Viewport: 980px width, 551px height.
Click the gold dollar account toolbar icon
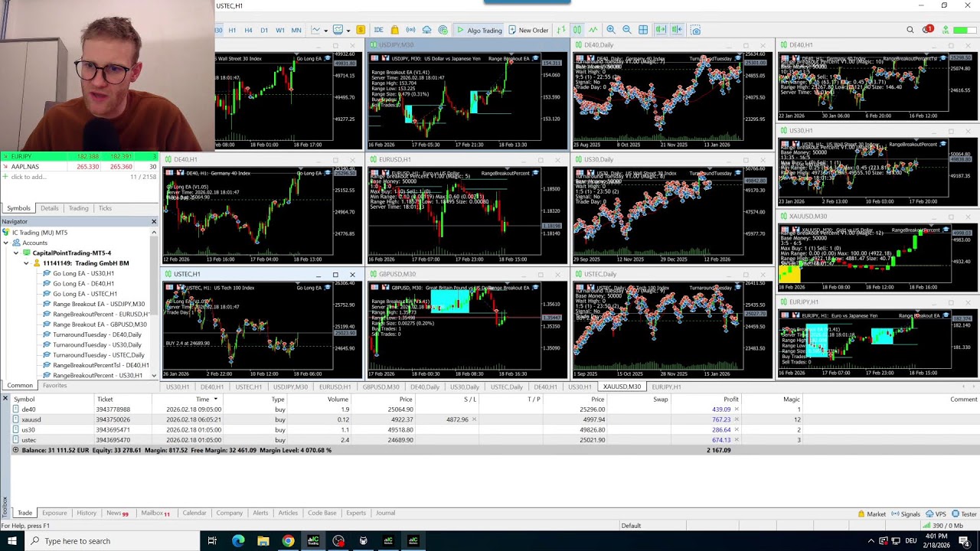click(x=361, y=30)
